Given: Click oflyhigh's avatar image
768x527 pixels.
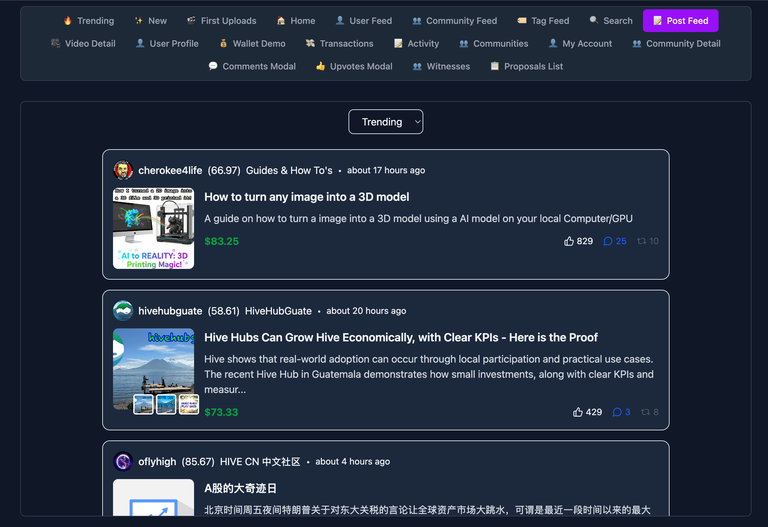Looking at the screenshot, I should [x=123, y=461].
